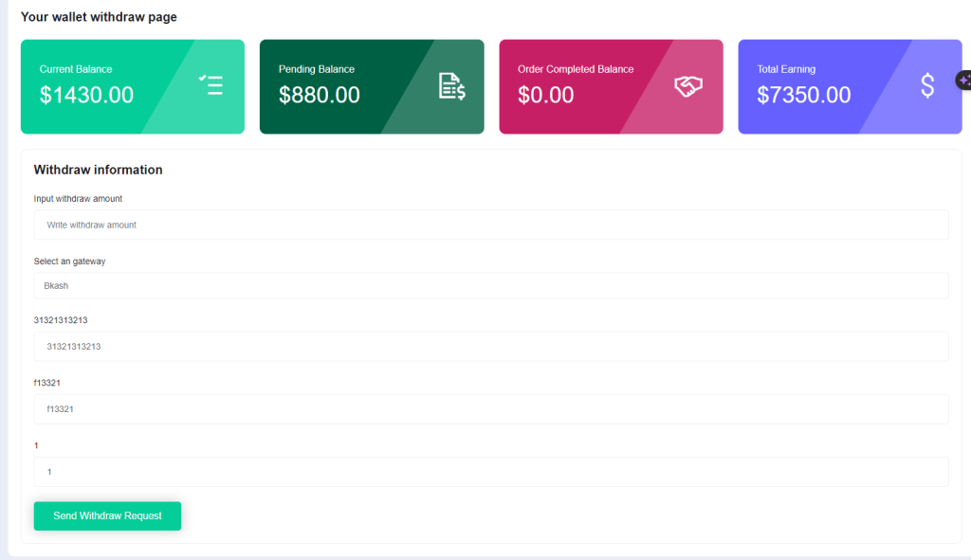Click the Send Withdraw Request button
Screen dimensions: 971x560
coord(107,516)
